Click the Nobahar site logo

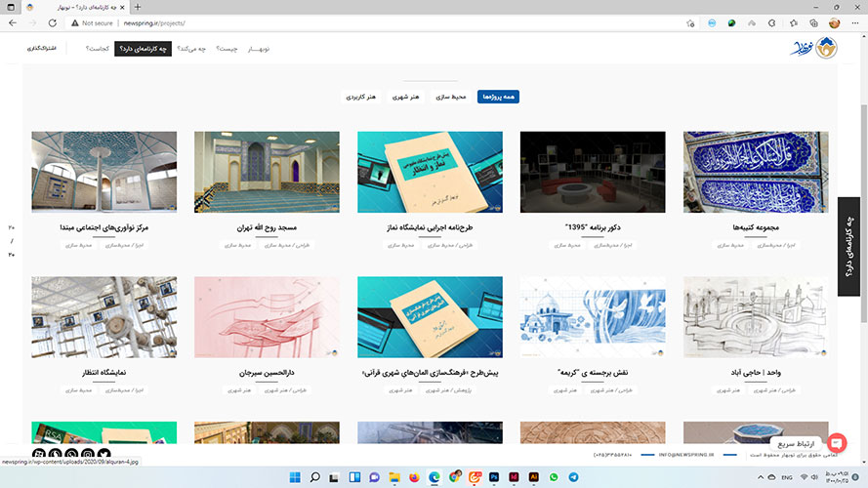[x=813, y=48]
